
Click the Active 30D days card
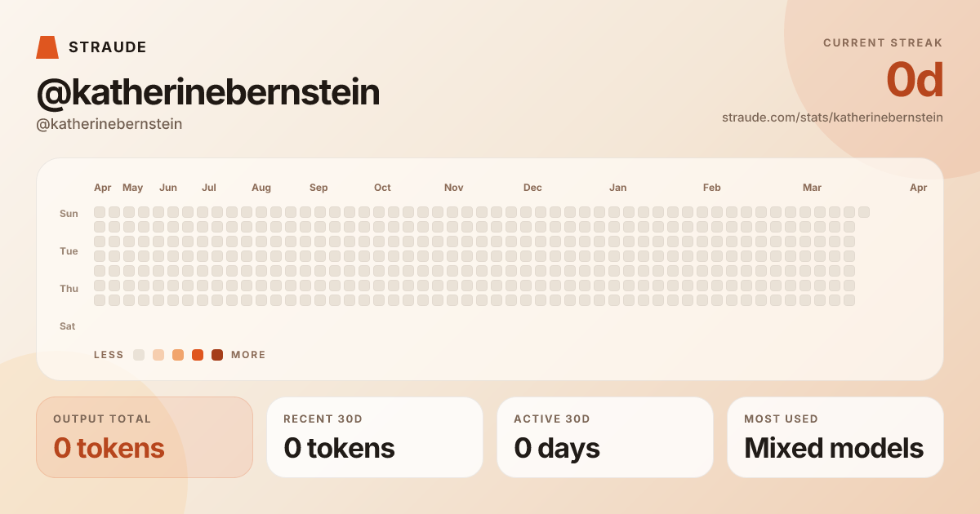tap(605, 437)
